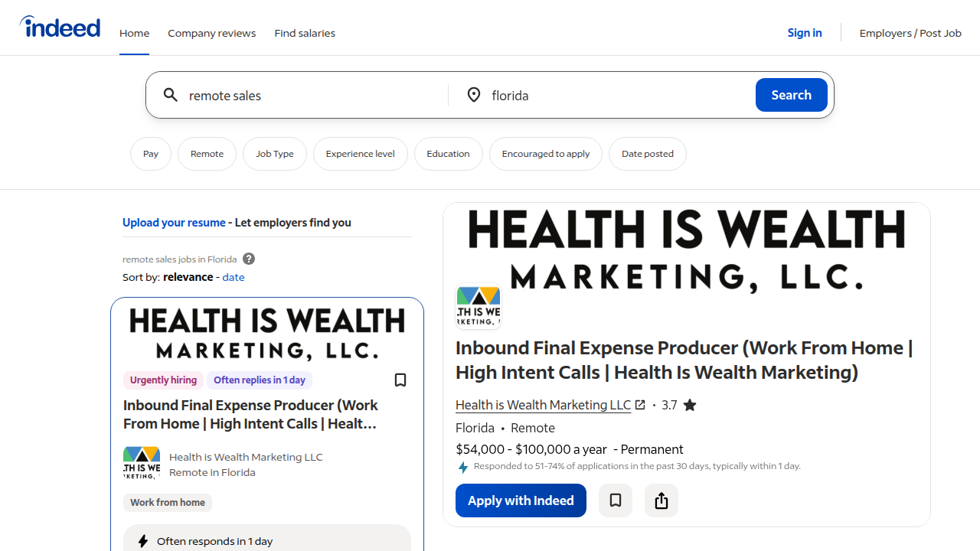
Task: Open Find salaries page
Action: [305, 33]
